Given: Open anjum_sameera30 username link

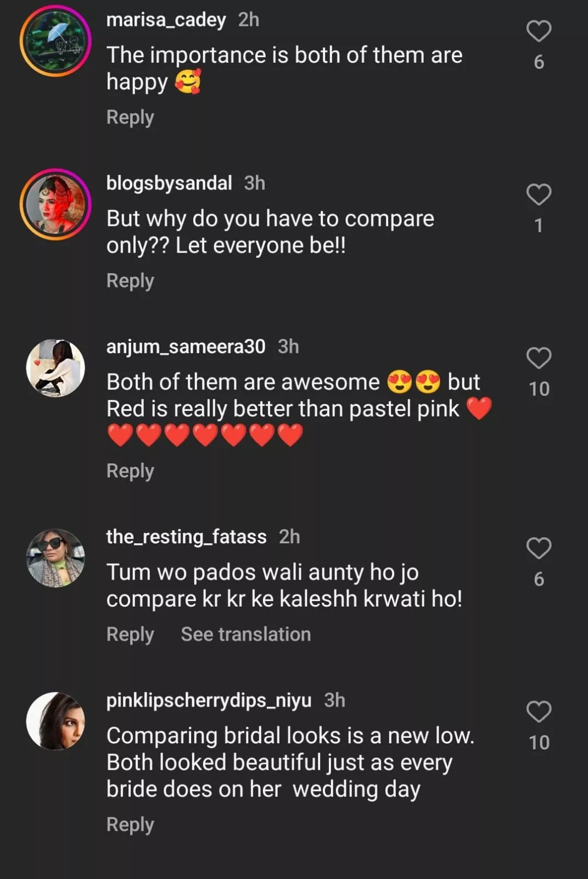Looking at the screenshot, I should (186, 347).
